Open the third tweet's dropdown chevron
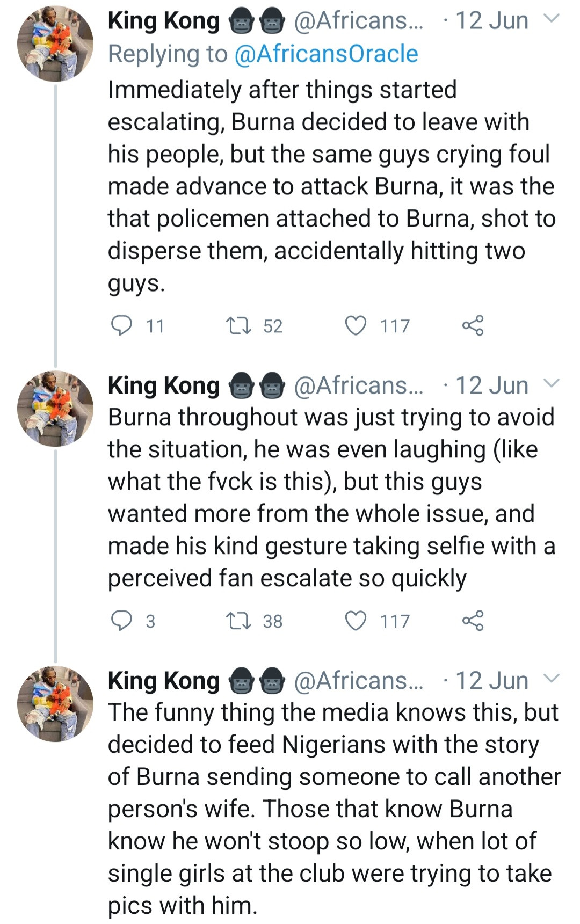 (x=552, y=679)
